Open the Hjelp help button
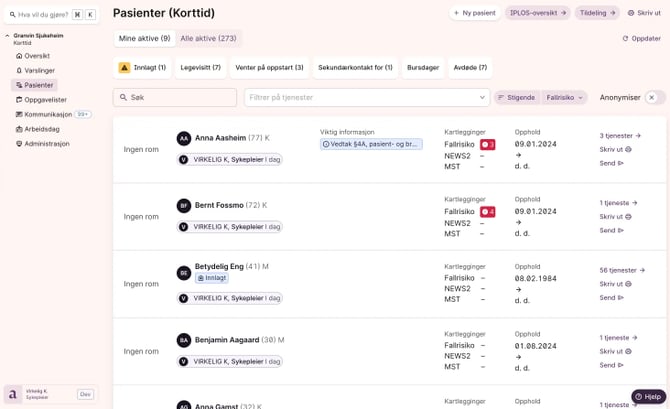 tap(648, 397)
